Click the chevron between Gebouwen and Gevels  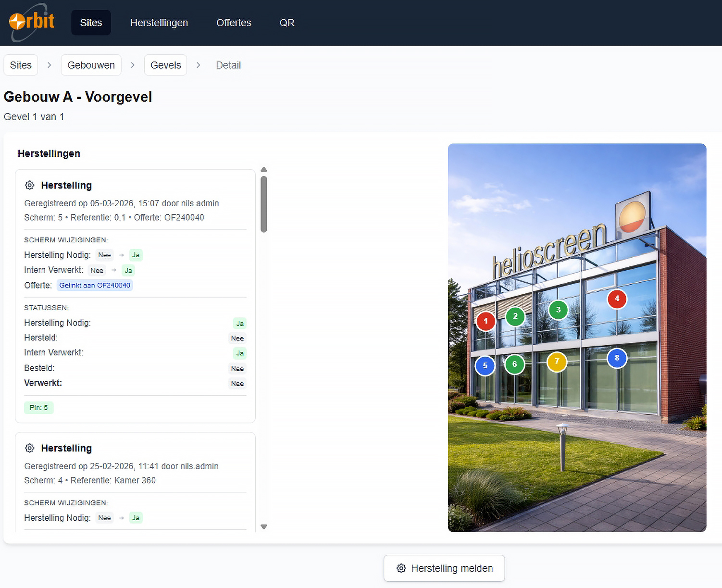[x=133, y=65]
